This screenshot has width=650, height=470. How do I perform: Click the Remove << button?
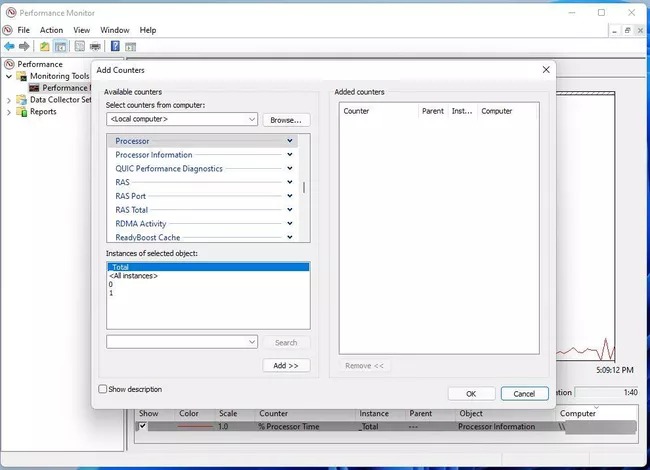pyautogui.click(x=364, y=366)
